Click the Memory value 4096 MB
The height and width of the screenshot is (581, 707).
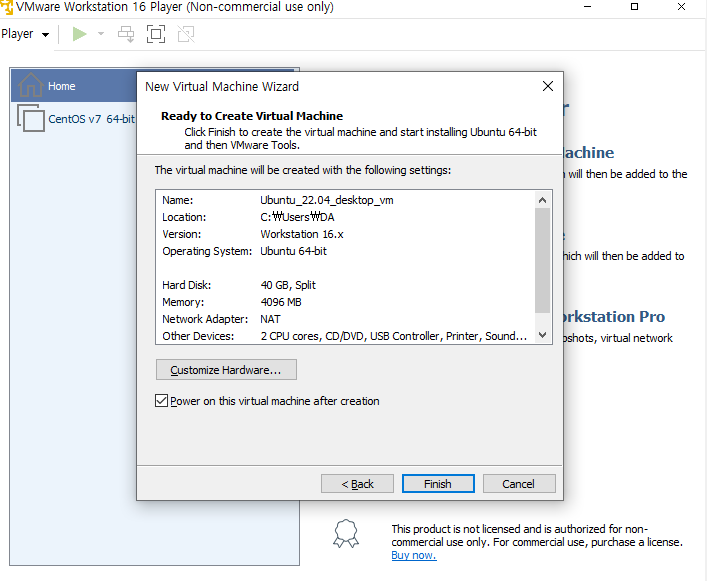pyautogui.click(x=281, y=302)
